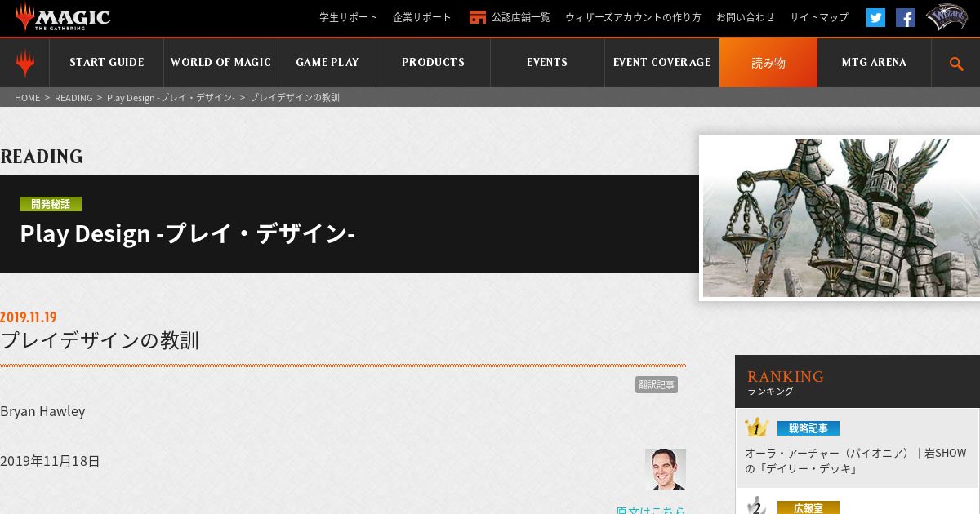Open オーラ・アーチャー ranking article link
Viewport: 980px width, 514px height.
coord(855,461)
